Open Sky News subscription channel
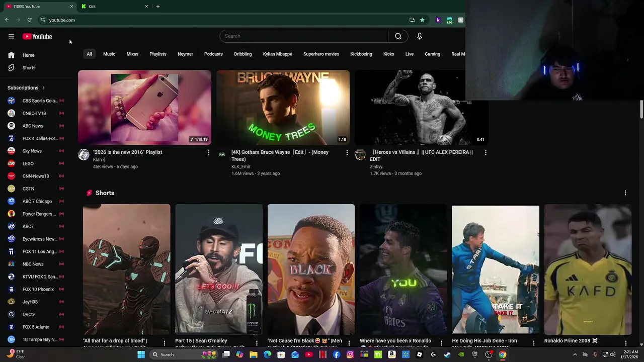The width and height of the screenshot is (644, 362). [x=36, y=151]
